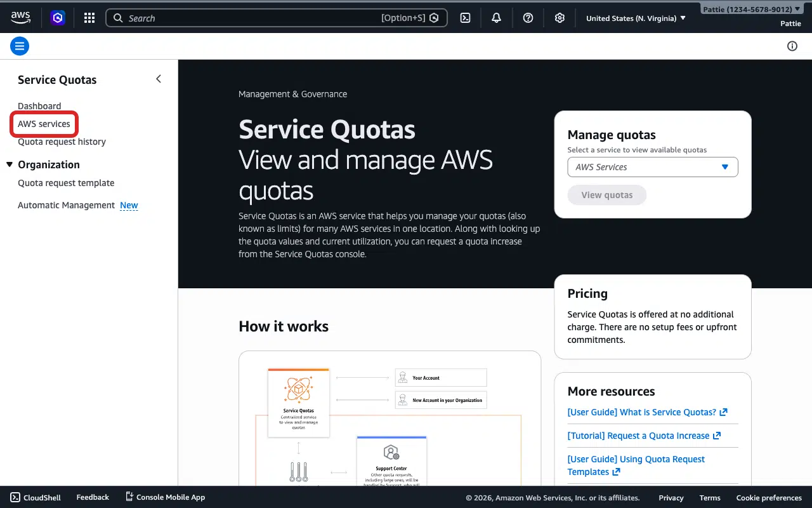This screenshot has width=812, height=508.
Task: Open the help question mark icon
Action: coord(528,18)
